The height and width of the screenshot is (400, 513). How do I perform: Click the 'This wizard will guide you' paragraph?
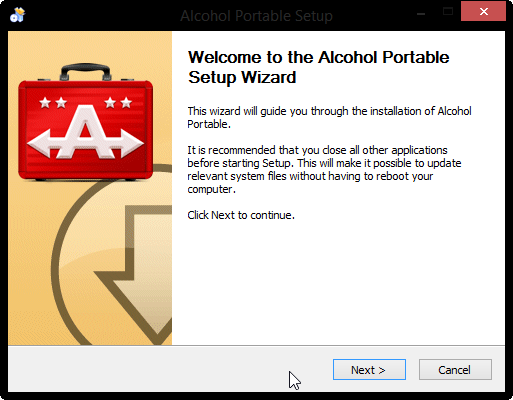[329, 117]
